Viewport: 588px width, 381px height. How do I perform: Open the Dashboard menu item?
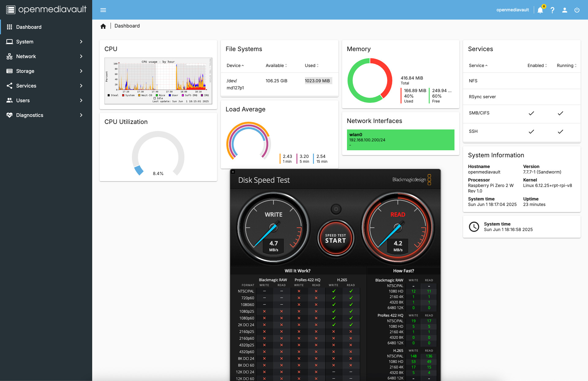pos(46,27)
